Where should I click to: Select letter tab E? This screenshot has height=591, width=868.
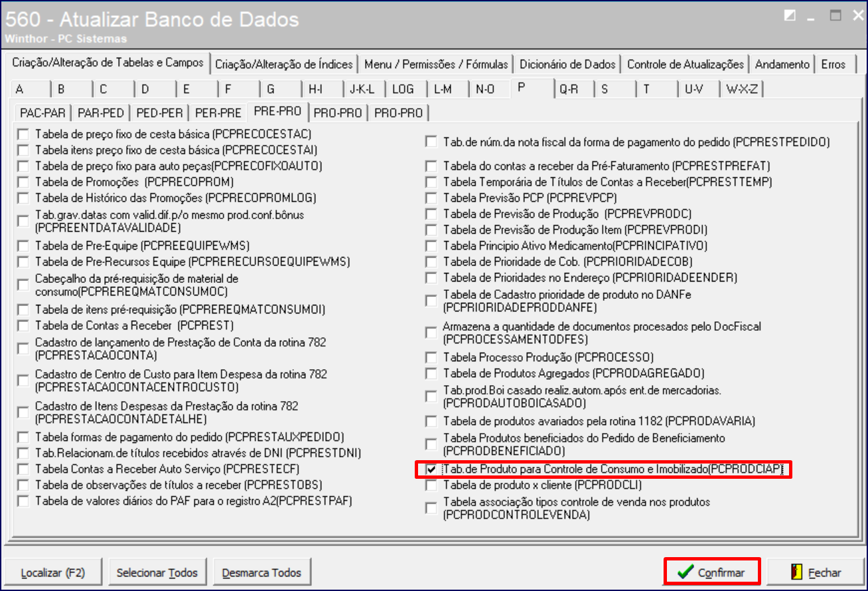(197, 89)
